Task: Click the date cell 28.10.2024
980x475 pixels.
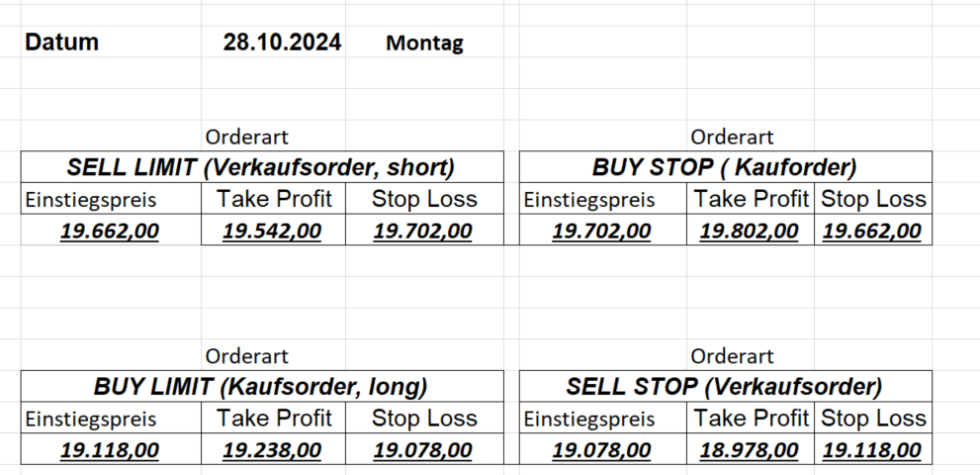Action: pos(283,43)
